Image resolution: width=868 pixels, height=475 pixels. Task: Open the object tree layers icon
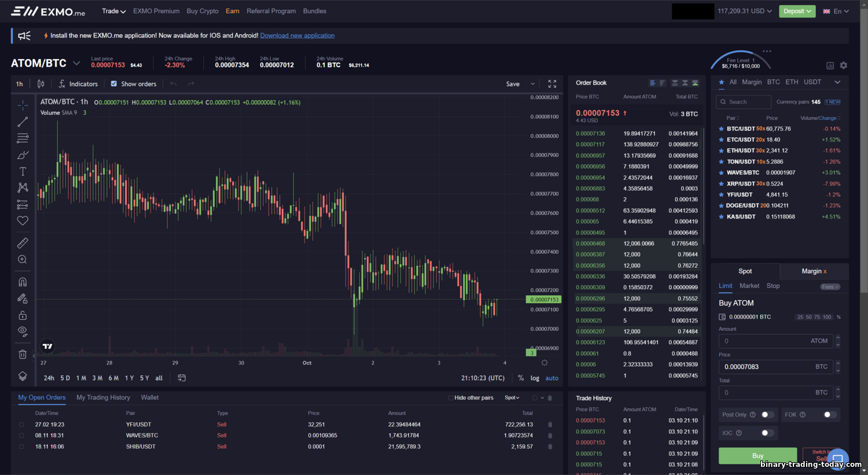tap(23, 376)
